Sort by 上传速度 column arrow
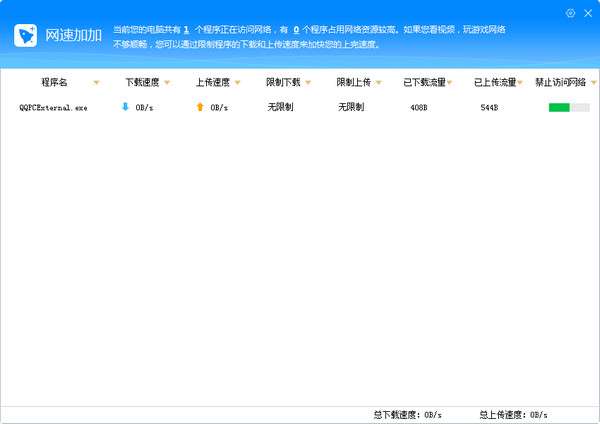 (x=237, y=83)
